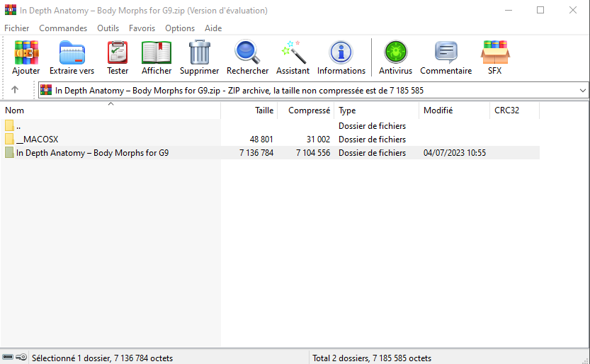Open the Outils menu
Viewport: 590px width, 364px height.
click(x=108, y=28)
